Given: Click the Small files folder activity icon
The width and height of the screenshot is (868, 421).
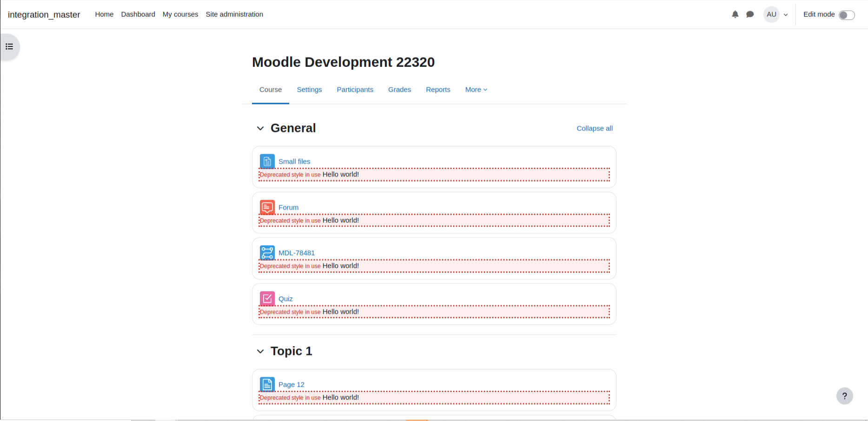Looking at the screenshot, I should 267,161.
